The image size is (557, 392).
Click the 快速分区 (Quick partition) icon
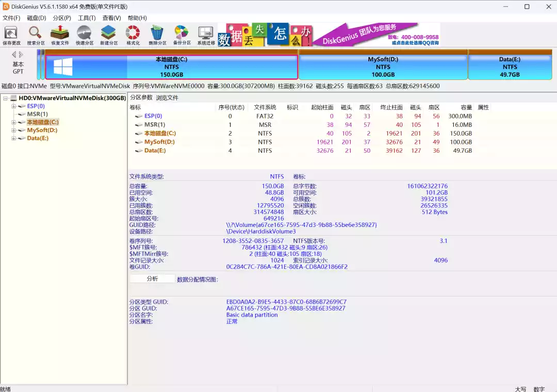(84, 35)
